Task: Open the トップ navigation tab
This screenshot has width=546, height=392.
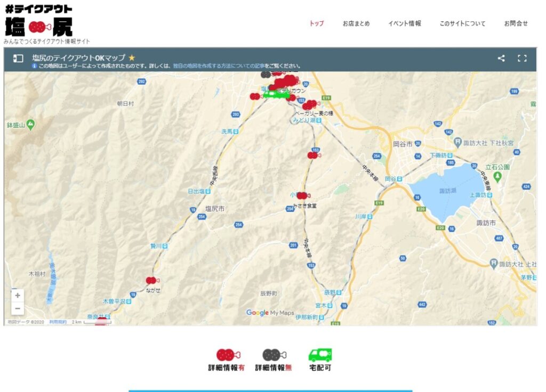Action: tap(317, 23)
